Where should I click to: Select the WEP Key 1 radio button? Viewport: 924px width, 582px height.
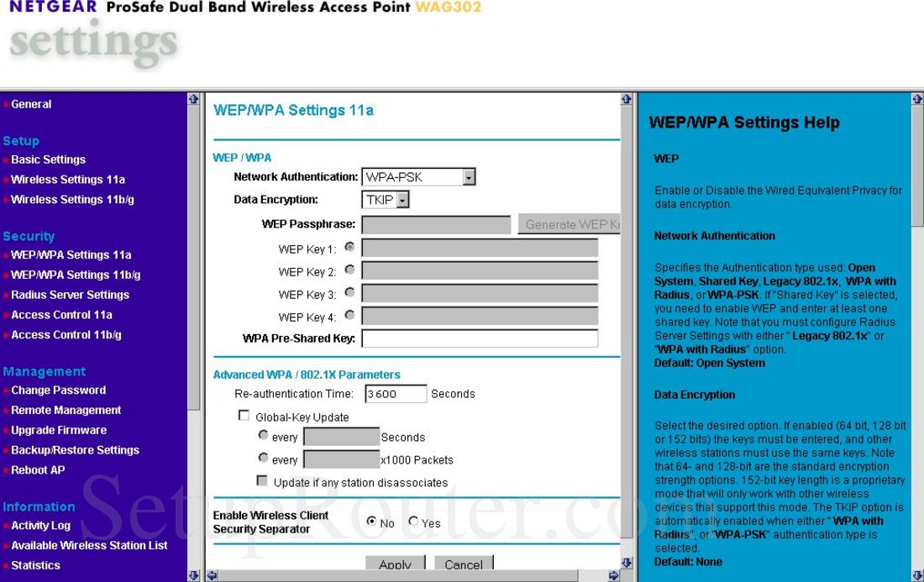click(349, 246)
